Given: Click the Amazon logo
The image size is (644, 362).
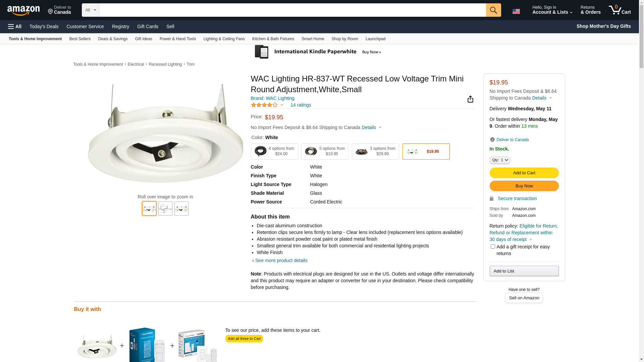Looking at the screenshot, I should tap(23, 11).
